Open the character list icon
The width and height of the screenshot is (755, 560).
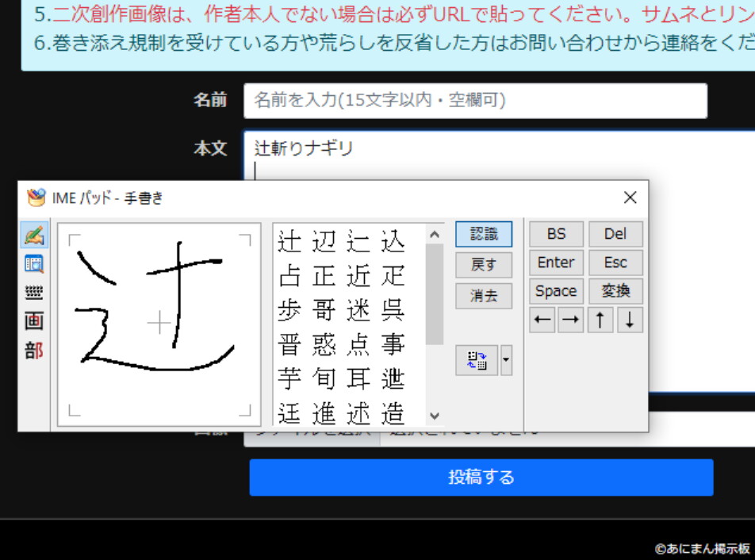tap(34, 264)
